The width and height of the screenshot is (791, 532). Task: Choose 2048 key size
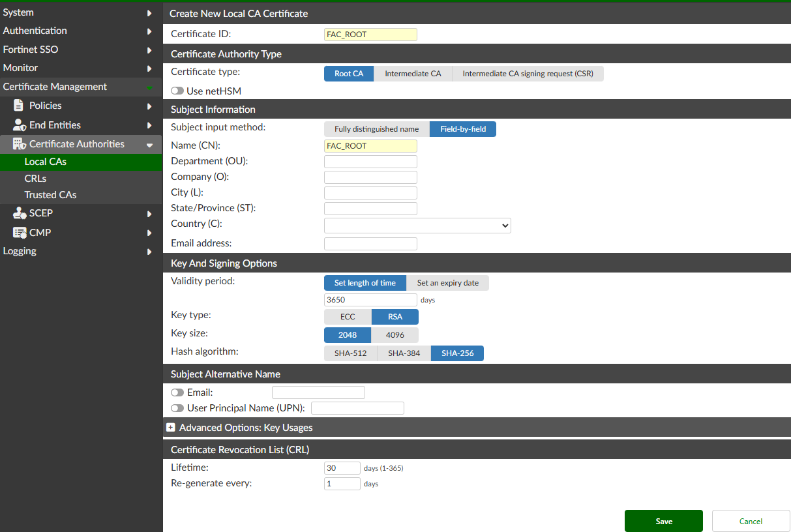pos(348,335)
